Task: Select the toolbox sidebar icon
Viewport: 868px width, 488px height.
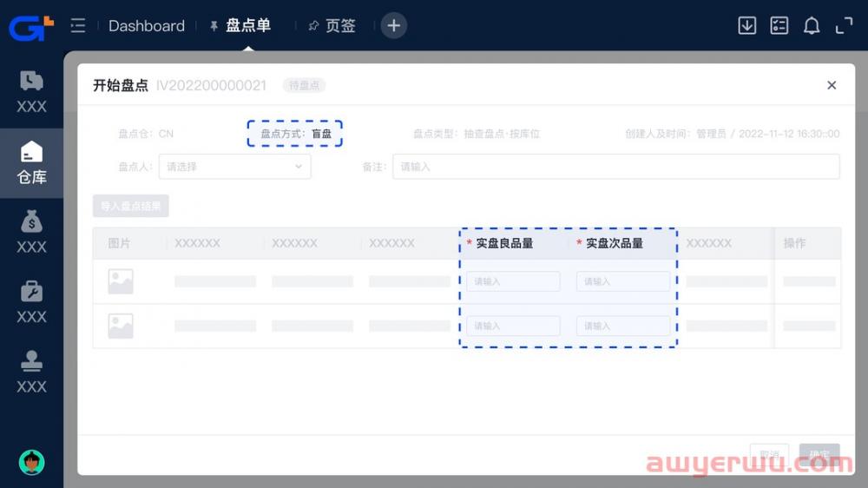Action: click(31, 301)
